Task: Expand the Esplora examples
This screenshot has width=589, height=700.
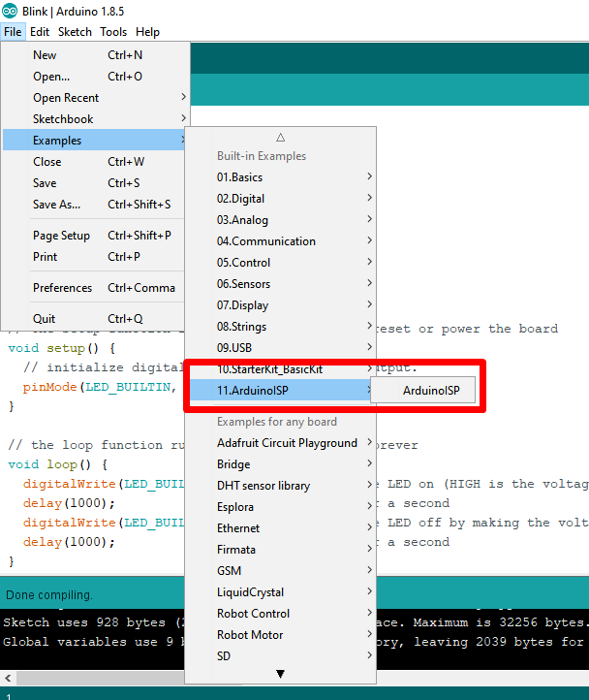Action: coord(281,507)
